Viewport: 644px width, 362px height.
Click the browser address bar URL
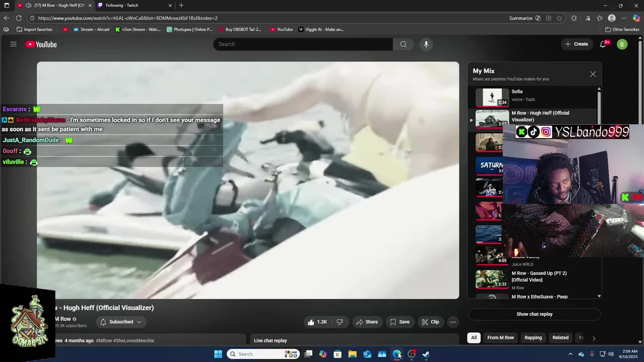pos(128,18)
